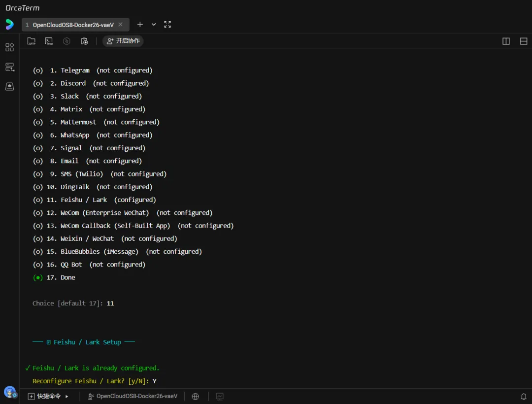The image size is (532, 404).
Task: Expand the 快捷命令 arrow
Action: point(67,396)
